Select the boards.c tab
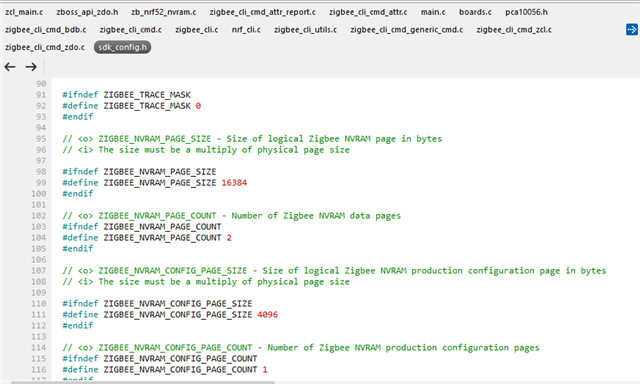Screen dimensions: 640x384 coord(475,12)
